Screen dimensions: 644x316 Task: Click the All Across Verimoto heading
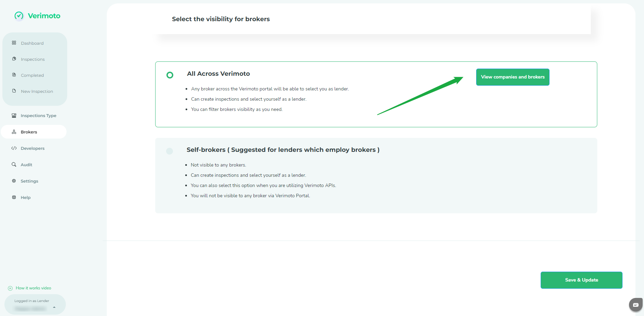218,74
